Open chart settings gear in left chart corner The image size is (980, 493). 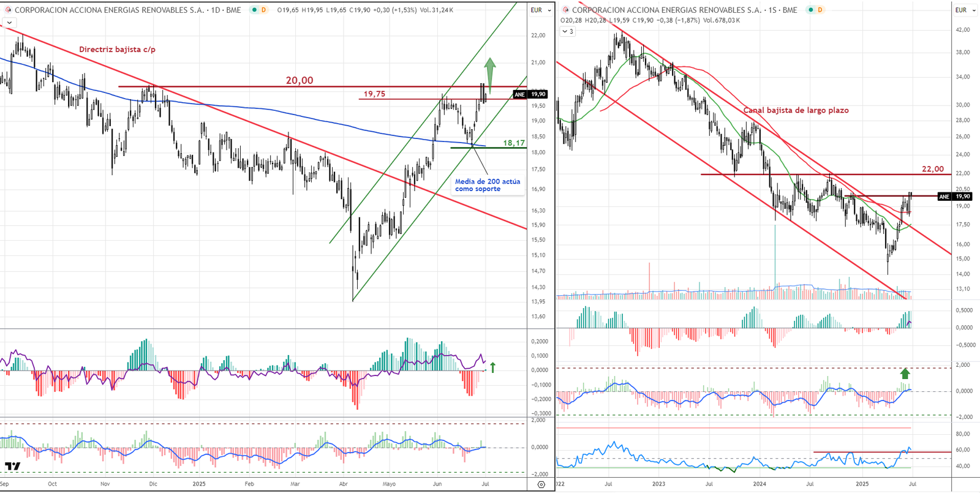[x=541, y=484]
